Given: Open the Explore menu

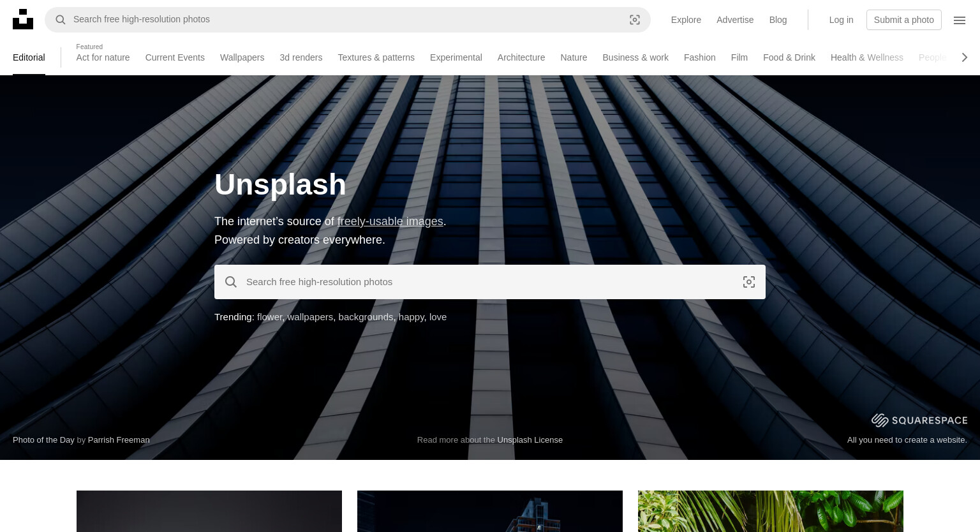Looking at the screenshot, I should click(x=686, y=20).
